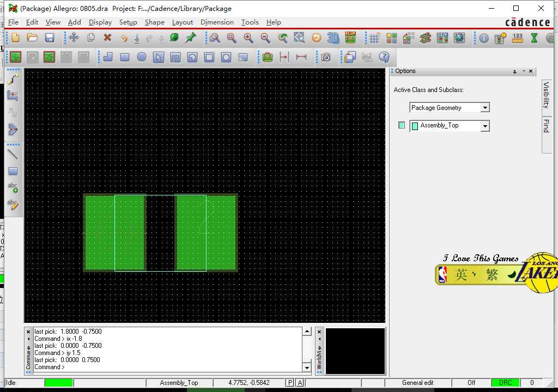Select the Add Text abc tool

tap(13, 187)
